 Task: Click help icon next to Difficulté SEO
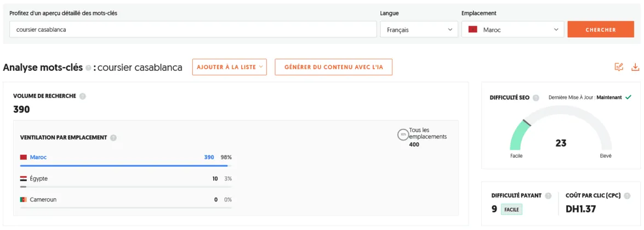(535, 98)
